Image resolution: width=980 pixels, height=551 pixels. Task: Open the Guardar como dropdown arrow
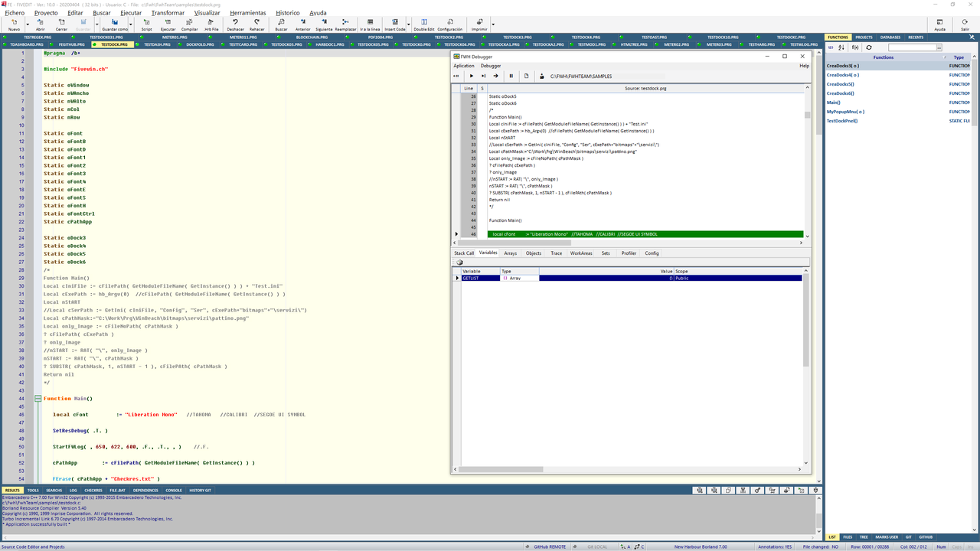[x=131, y=24]
